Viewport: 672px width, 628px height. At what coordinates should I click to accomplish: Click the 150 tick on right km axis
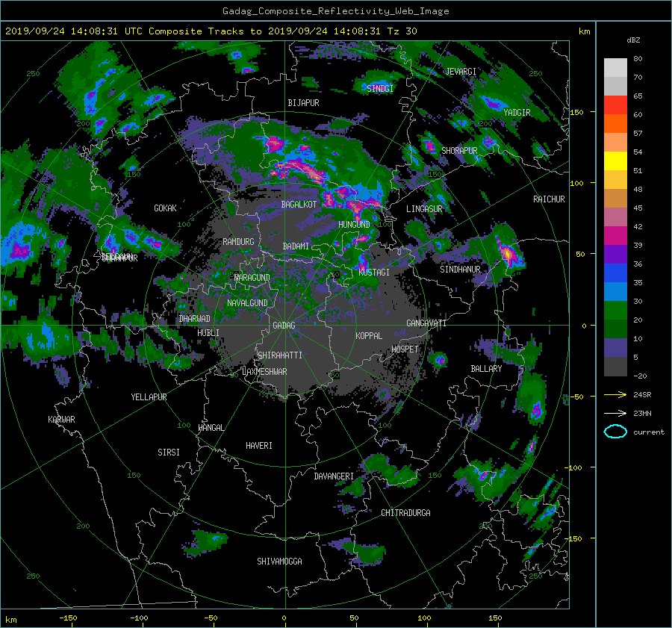pos(577,112)
